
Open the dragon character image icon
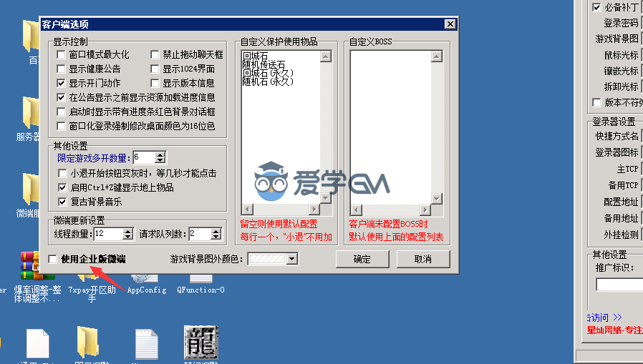200,343
